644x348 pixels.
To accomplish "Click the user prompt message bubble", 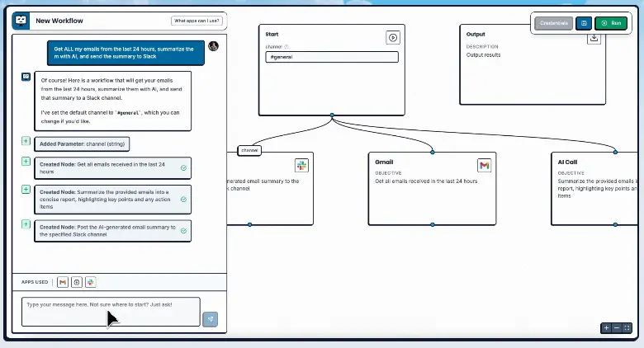I will (x=125, y=53).
